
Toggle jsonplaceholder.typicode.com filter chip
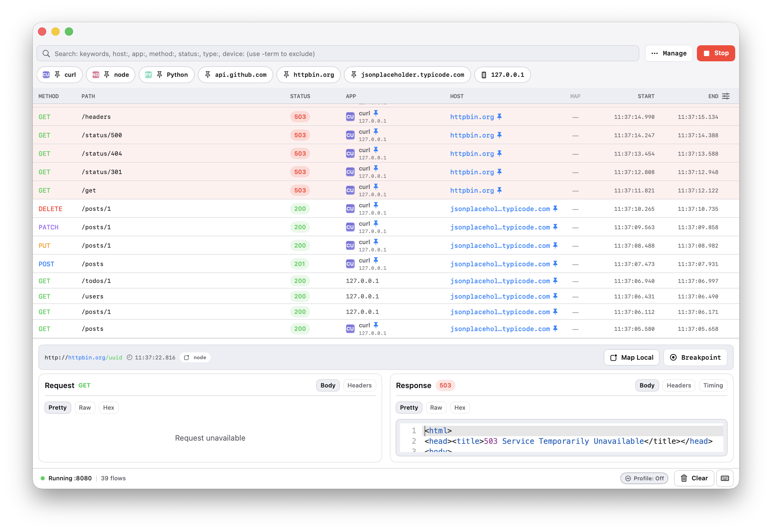[x=407, y=75]
